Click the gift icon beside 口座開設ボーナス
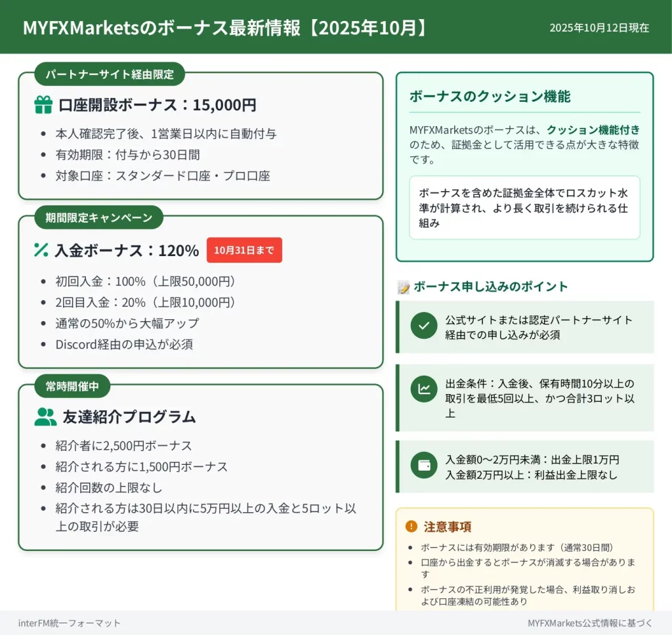The width and height of the screenshot is (672, 635). [43, 105]
